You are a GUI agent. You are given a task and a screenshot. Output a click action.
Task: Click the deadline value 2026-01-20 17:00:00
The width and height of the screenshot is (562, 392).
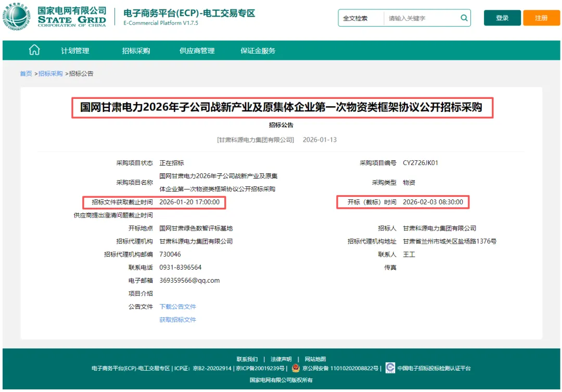189,202
